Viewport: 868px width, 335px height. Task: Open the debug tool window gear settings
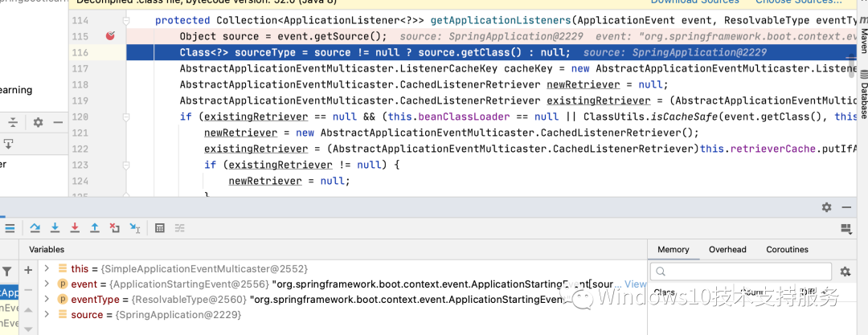826,207
